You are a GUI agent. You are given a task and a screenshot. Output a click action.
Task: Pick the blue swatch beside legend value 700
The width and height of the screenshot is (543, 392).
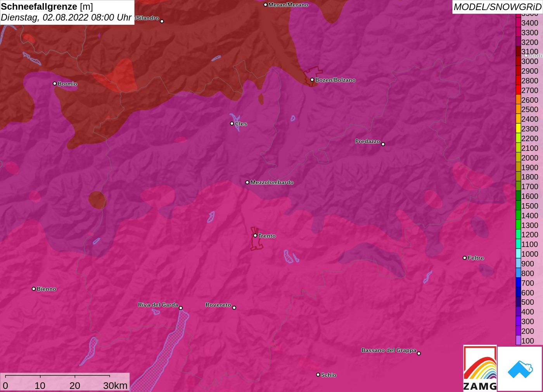coord(518,283)
